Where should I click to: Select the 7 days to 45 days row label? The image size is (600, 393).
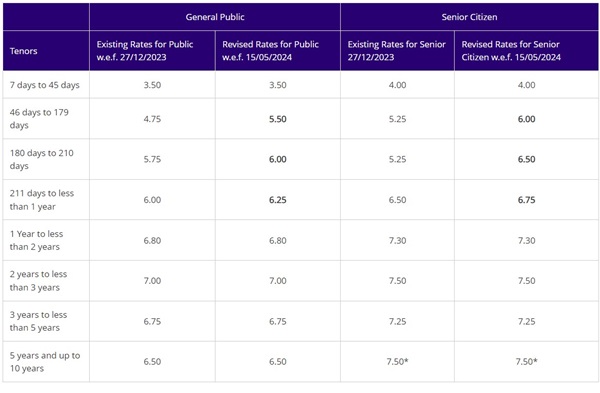[x=46, y=85]
